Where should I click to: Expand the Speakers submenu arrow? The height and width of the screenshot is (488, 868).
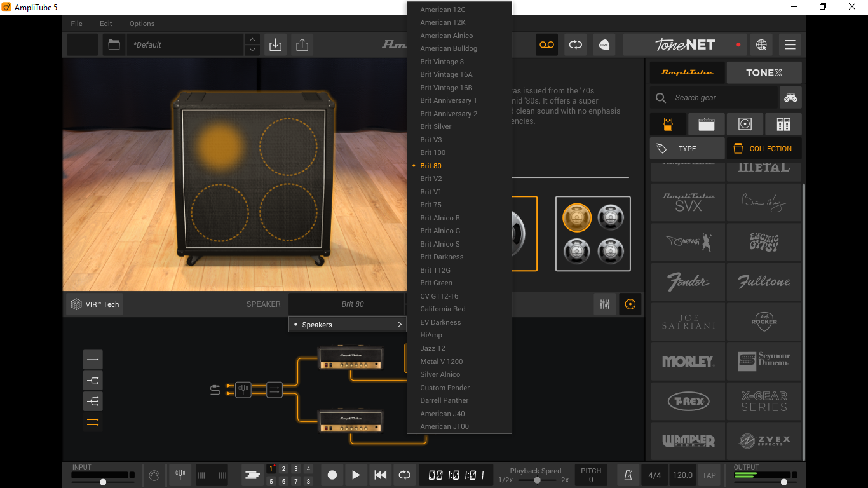coord(399,325)
